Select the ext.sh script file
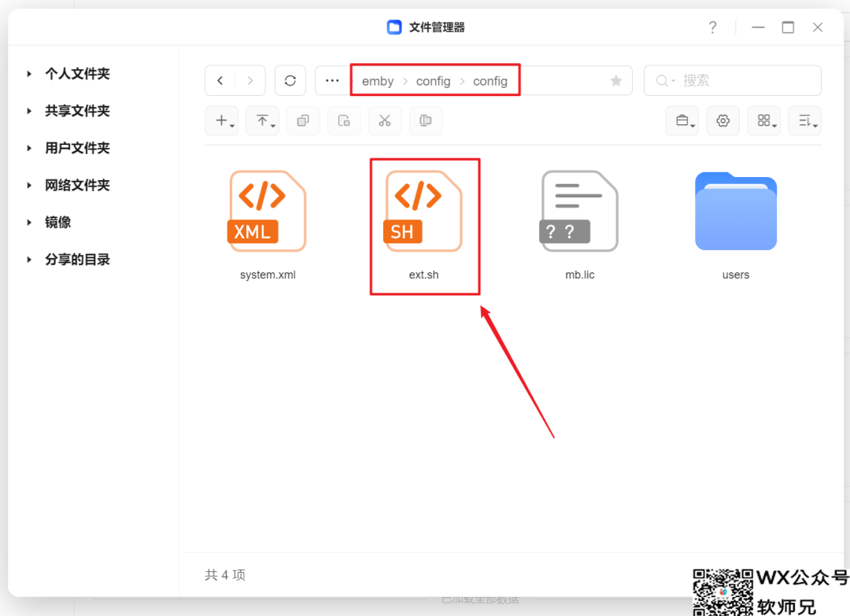The image size is (850, 616). [423, 211]
